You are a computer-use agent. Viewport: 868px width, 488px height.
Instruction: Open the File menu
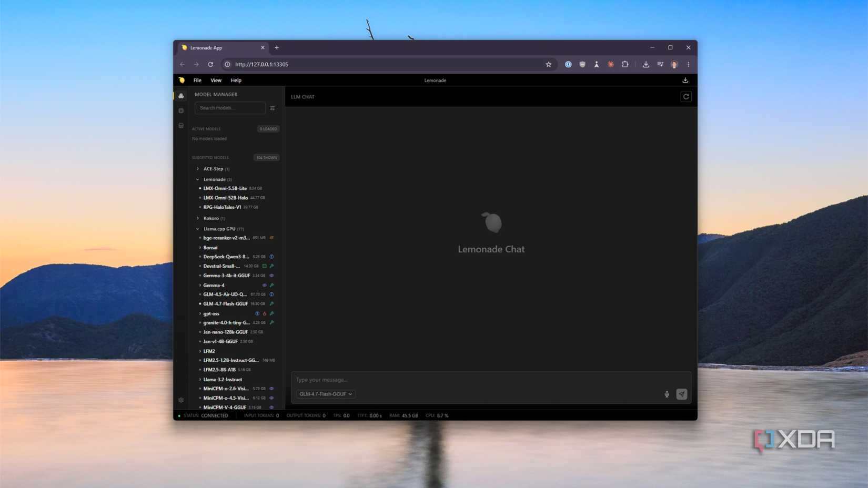pyautogui.click(x=197, y=80)
